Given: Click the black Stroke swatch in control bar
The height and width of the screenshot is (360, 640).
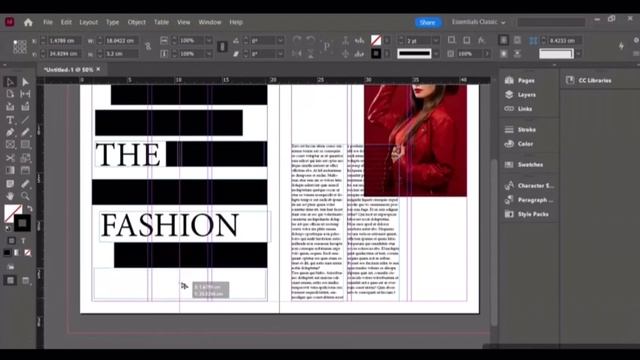Looking at the screenshot, I should [376, 53].
